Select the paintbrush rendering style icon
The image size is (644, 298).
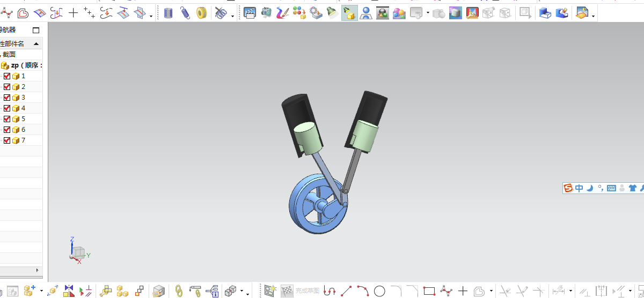(283, 13)
